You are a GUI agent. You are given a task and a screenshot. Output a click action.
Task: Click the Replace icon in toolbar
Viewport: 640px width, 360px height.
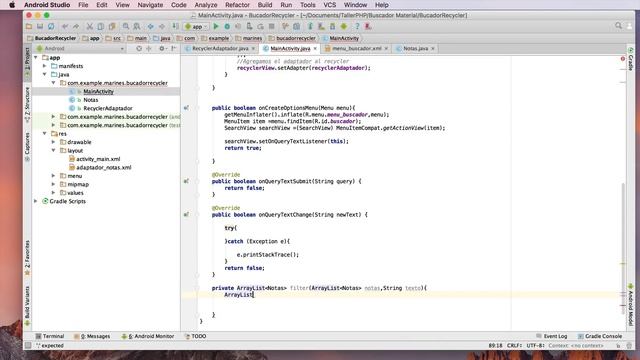[x=137, y=27]
